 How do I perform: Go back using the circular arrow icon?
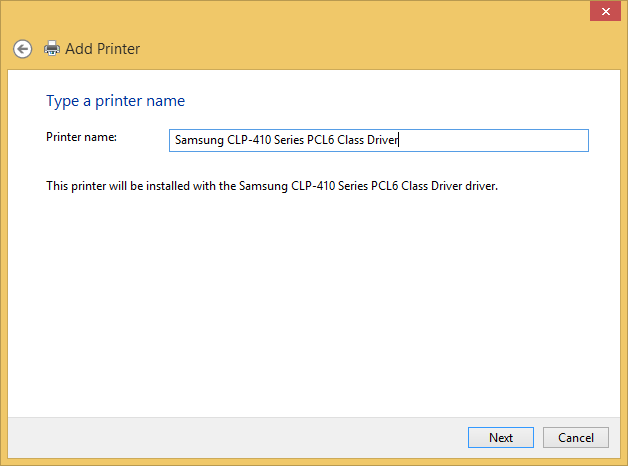(22, 49)
